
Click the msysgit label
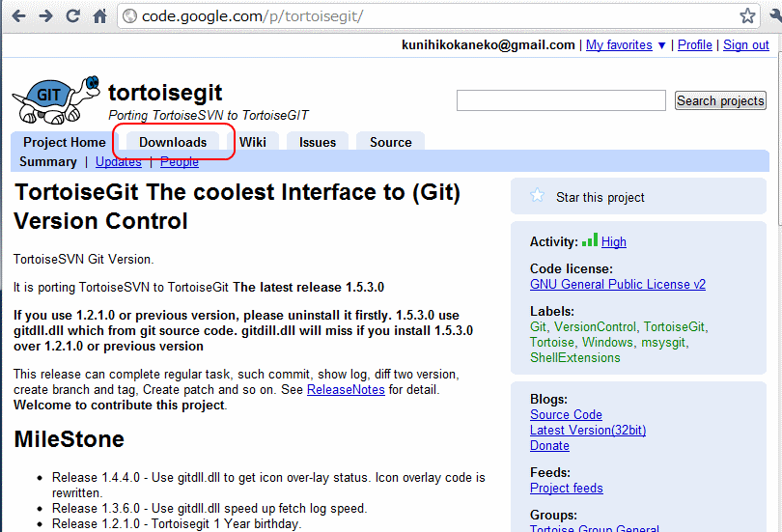[663, 343]
